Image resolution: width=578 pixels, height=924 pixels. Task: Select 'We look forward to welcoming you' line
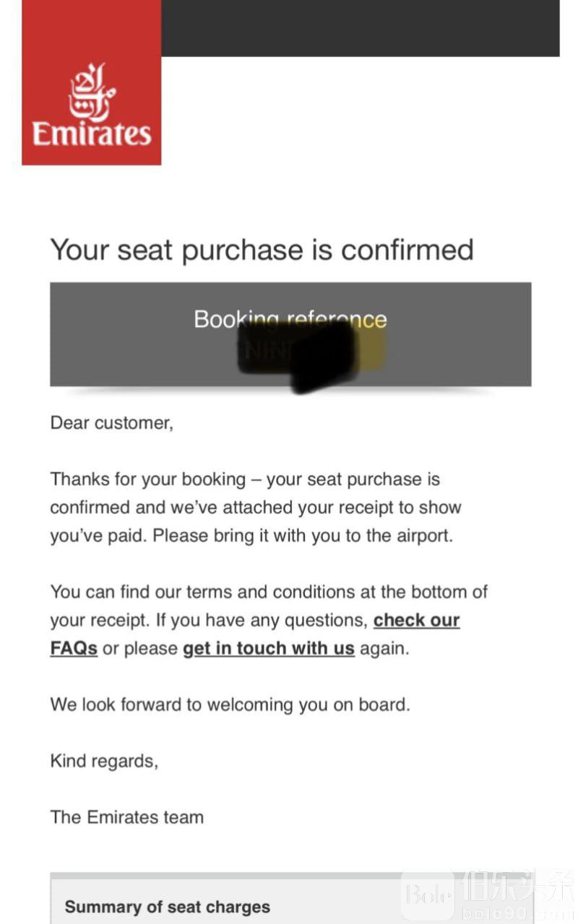coord(230,705)
